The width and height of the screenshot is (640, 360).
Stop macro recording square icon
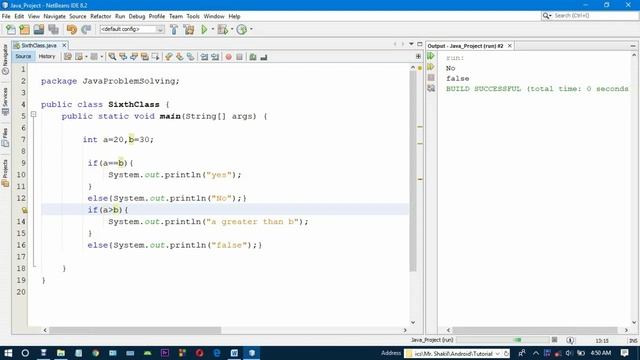pyautogui.click(x=240, y=57)
